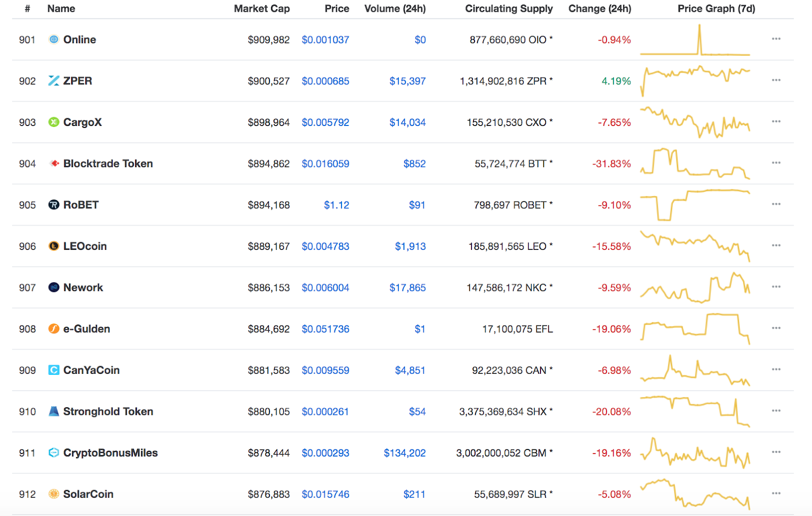Open the ZPER coin name link
The width and height of the screenshot is (812, 516).
click(x=78, y=81)
